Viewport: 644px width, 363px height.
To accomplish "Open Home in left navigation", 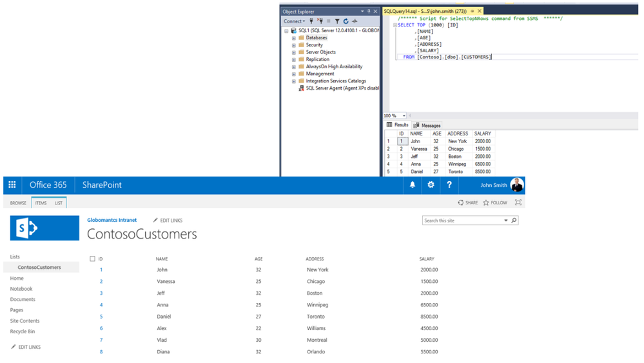I will (17, 278).
